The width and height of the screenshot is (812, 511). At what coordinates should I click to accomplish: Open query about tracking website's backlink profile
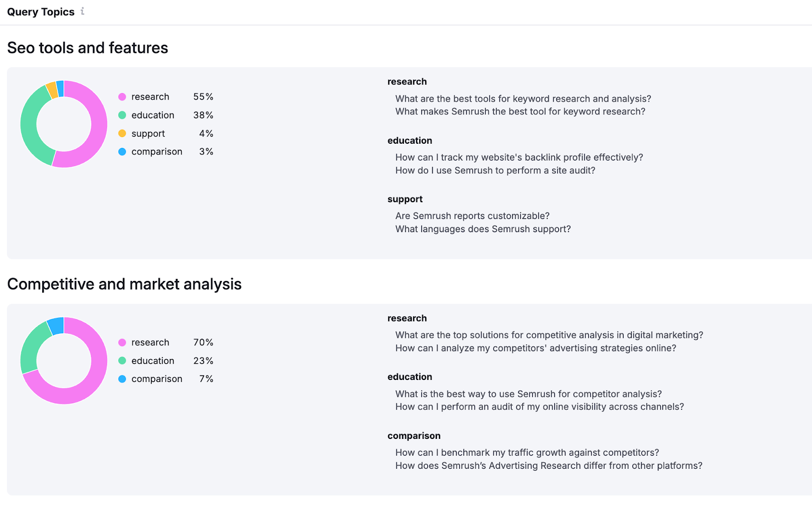(519, 157)
